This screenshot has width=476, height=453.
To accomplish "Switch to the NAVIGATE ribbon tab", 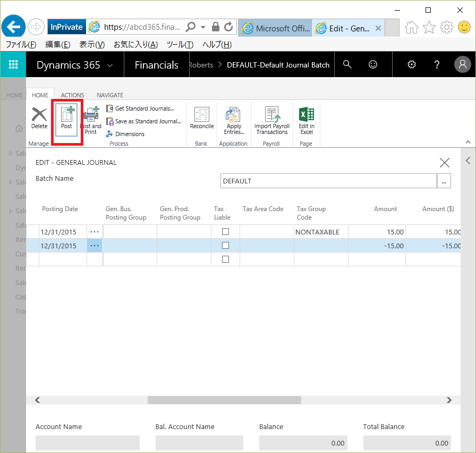I will pos(110,95).
